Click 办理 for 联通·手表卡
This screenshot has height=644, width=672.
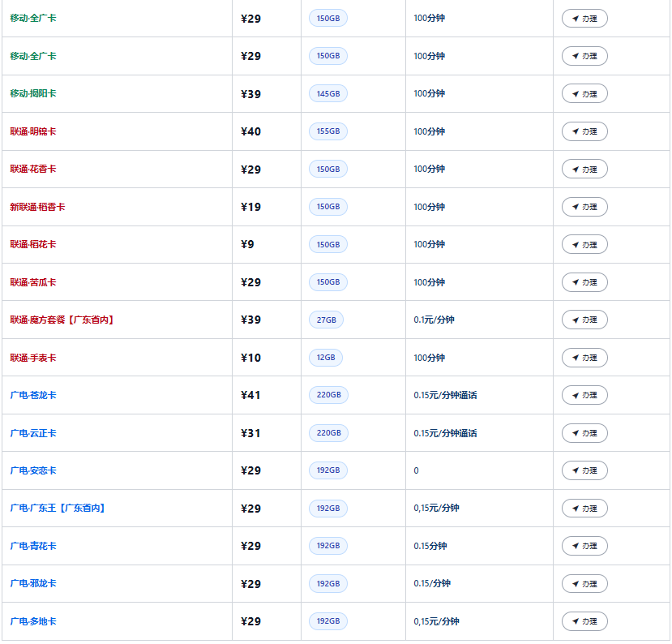click(x=584, y=358)
